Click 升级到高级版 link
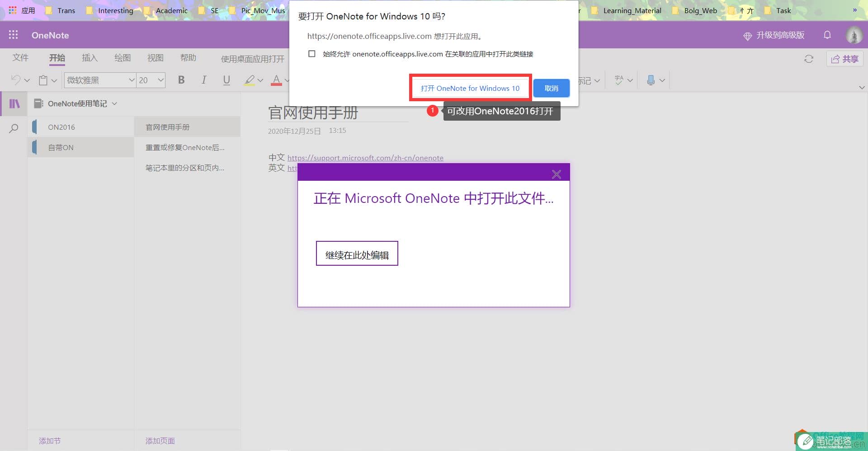 coord(780,35)
